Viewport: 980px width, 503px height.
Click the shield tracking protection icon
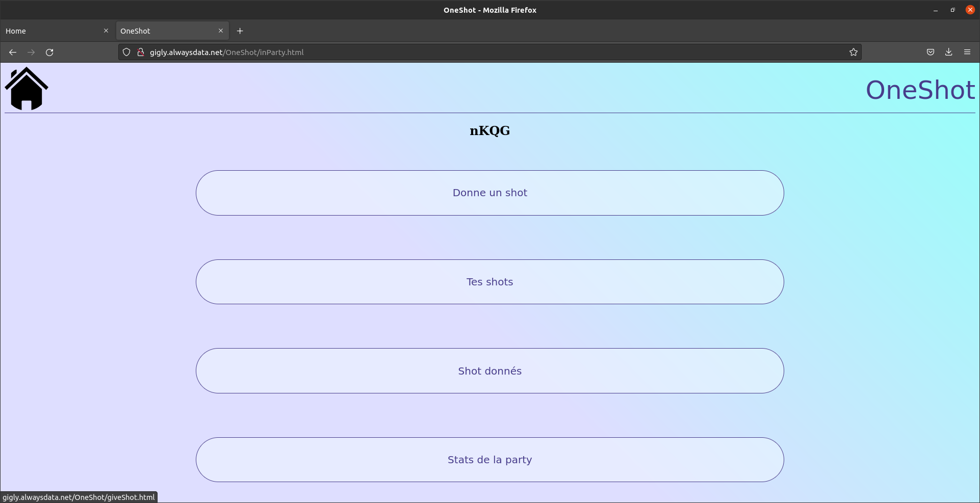(x=126, y=52)
